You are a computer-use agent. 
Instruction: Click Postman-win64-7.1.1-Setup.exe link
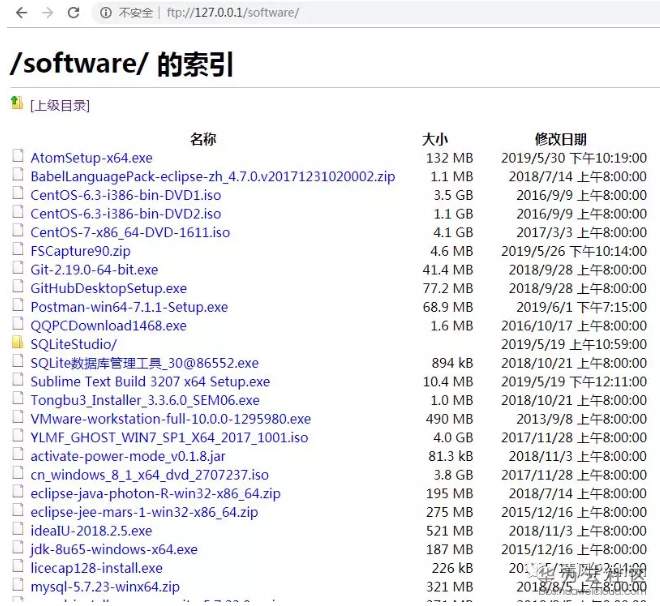point(129,307)
